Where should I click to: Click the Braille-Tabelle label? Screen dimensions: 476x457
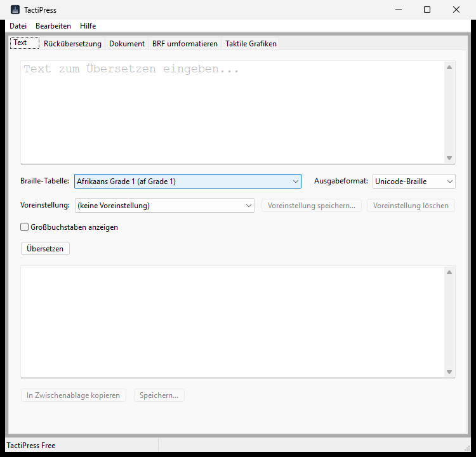pos(44,181)
